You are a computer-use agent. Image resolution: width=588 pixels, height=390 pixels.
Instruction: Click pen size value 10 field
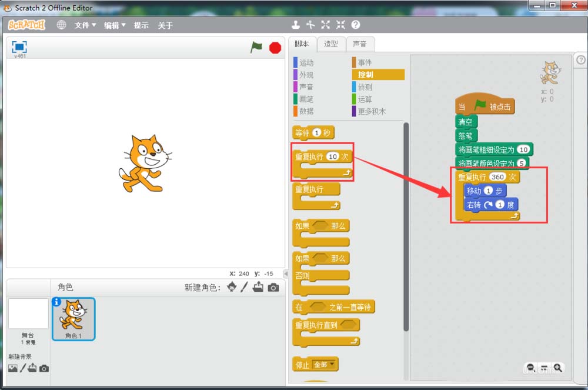(x=523, y=149)
